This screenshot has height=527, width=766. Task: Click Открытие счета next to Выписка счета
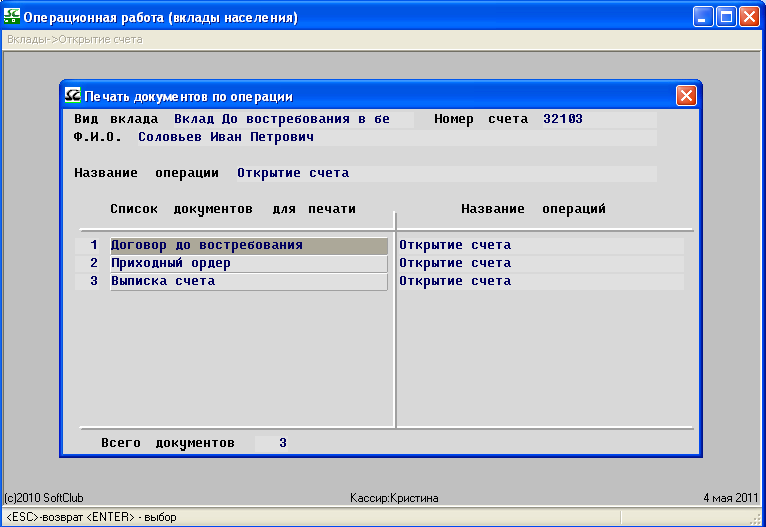tap(541, 281)
